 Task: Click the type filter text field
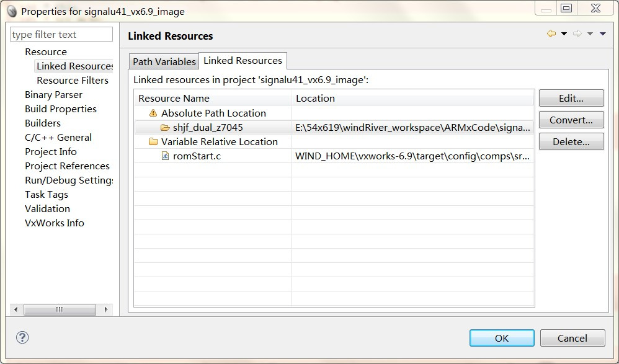[x=61, y=35]
